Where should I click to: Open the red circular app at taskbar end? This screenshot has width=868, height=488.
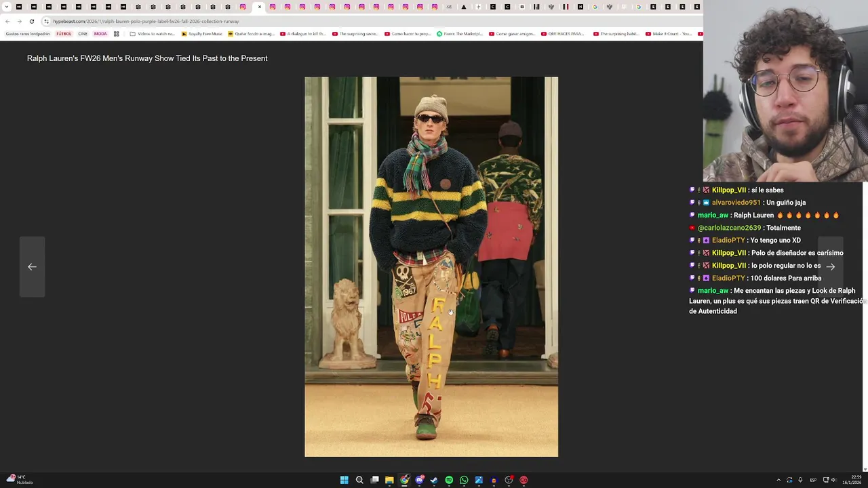coord(524,480)
